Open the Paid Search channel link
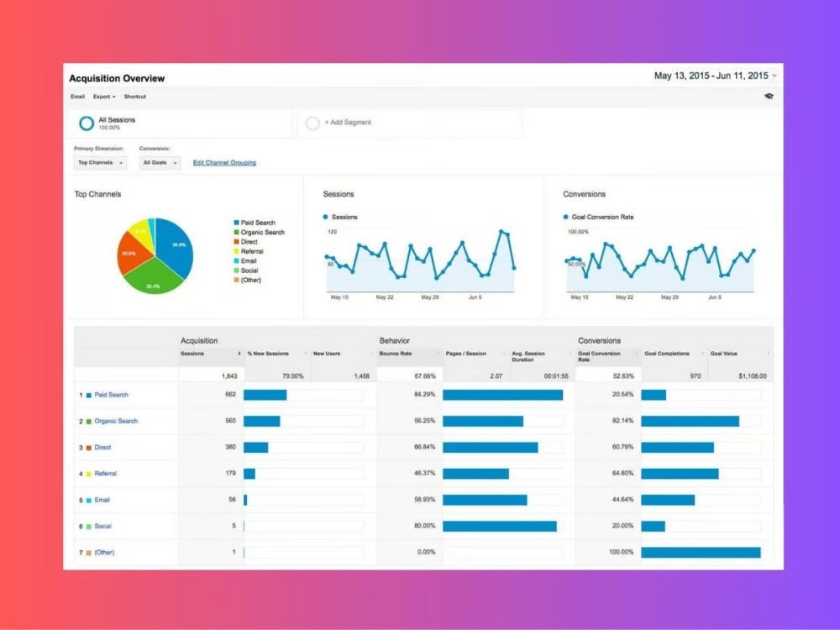The image size is (840, 630). click(x=112, y=395)
